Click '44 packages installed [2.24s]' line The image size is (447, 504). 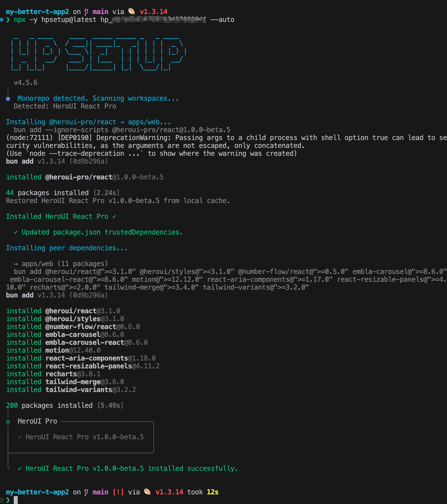63,193
